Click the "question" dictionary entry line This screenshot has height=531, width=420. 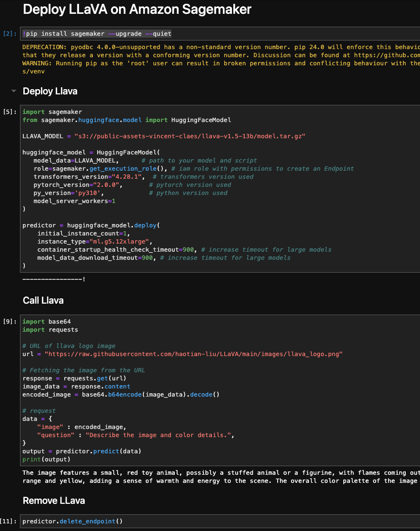pyautogui.click(x=136, y=435)
